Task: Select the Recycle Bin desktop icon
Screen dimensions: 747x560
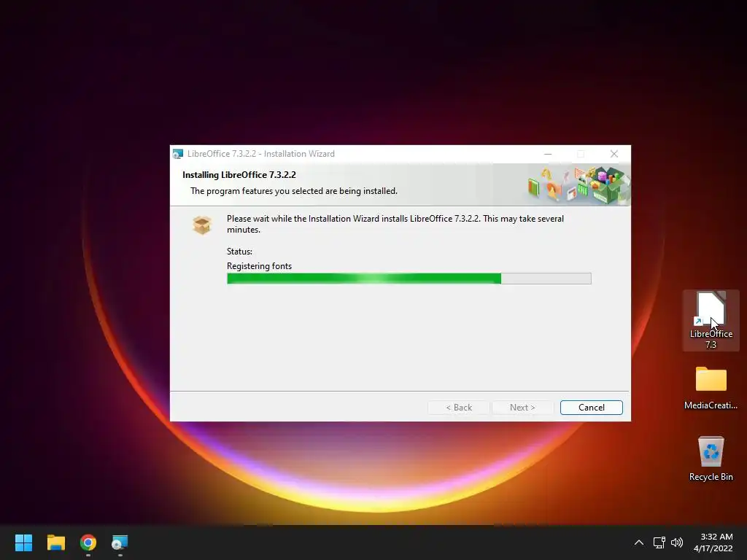Action: coord(711,459)
